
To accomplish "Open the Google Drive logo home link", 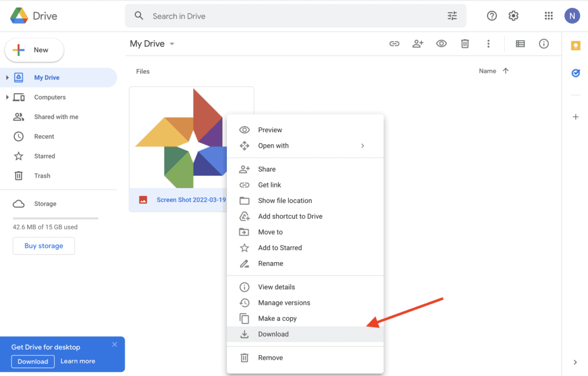I will (34, 16).
